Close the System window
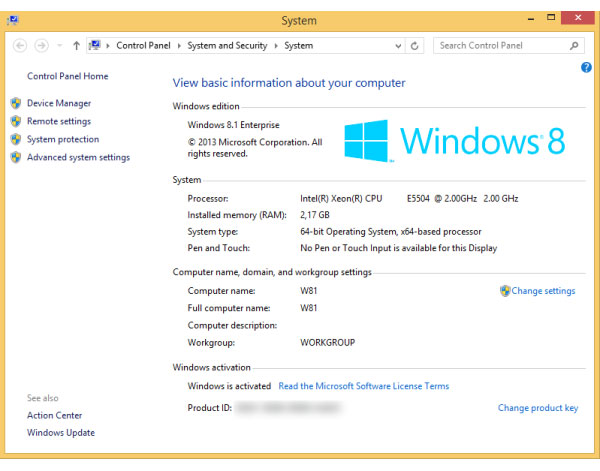600x471 pixels. 578,17
